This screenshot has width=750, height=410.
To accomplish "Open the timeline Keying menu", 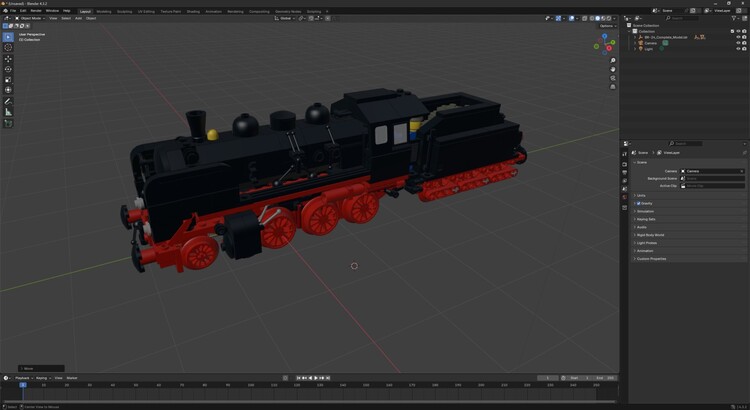I will coord(43,378).
